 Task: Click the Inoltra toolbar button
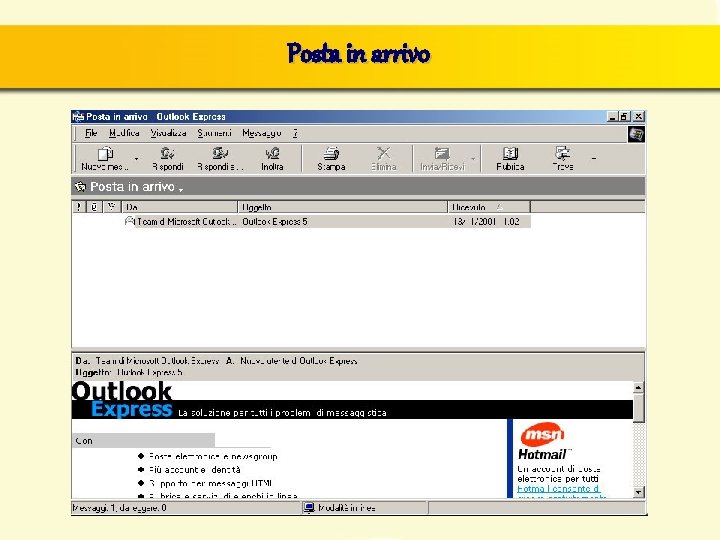[272, 158]
